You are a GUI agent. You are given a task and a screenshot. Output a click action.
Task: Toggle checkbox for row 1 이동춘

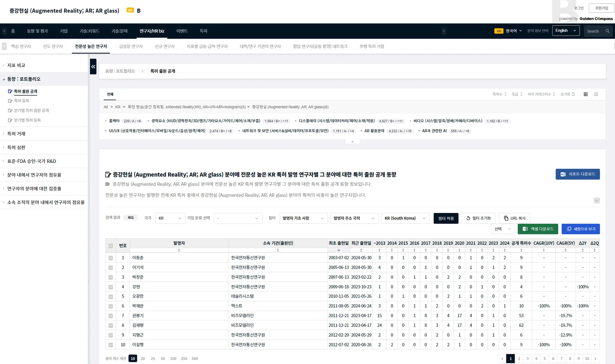(111, 258)
